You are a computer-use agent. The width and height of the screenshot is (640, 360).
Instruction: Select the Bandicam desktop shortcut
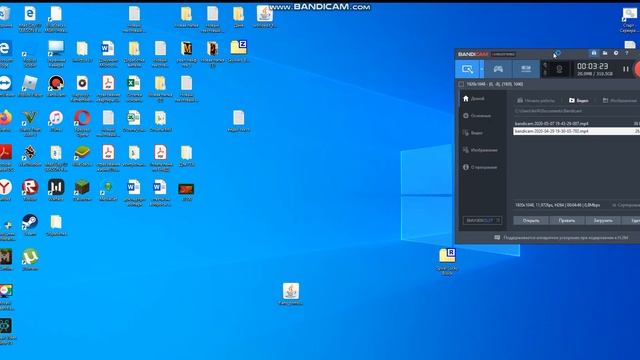click(x=56, y=86)
